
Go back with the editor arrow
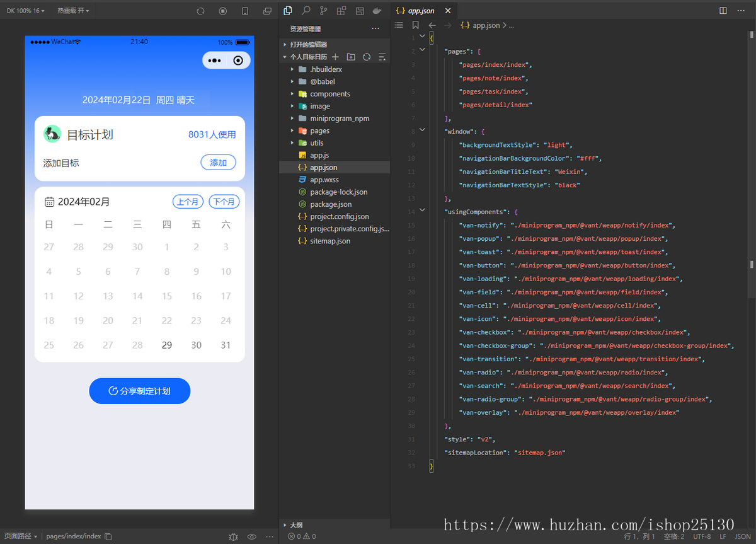pos(432,25)
